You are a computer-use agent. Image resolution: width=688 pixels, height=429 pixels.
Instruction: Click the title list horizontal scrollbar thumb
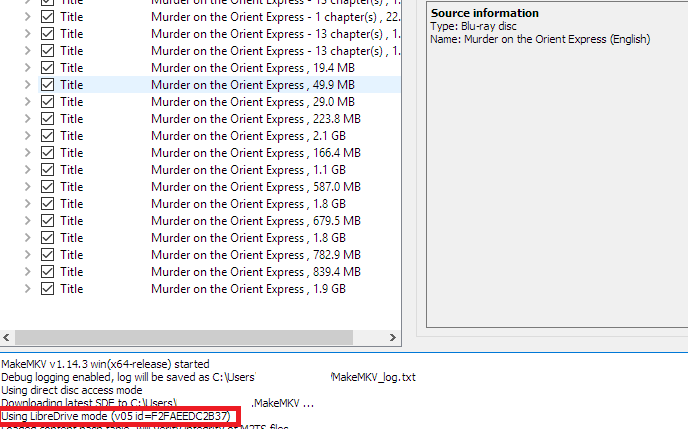coord(184,337)
